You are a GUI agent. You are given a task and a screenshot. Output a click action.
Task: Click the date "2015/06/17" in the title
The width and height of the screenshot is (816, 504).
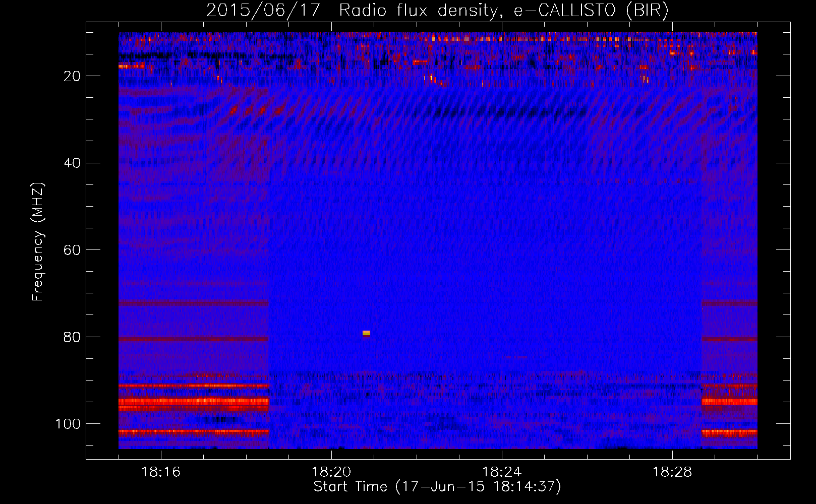(263, 10)
